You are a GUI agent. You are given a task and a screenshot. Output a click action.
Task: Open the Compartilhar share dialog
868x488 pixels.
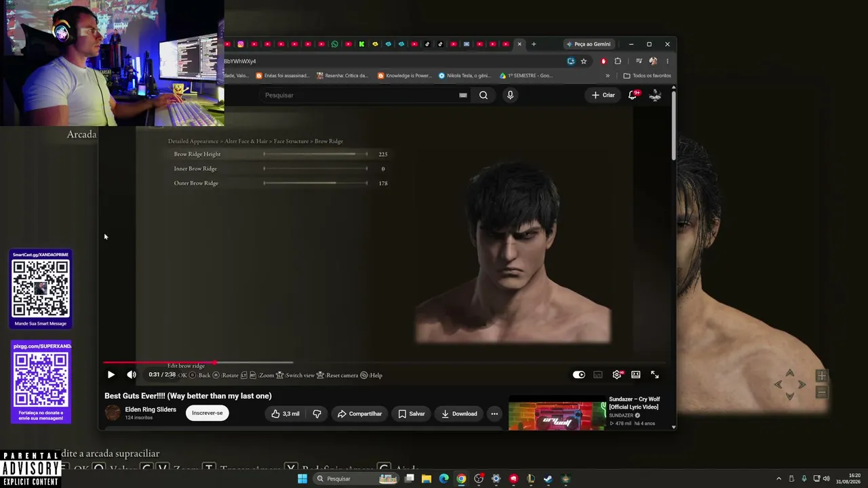(x=359, y=413)
